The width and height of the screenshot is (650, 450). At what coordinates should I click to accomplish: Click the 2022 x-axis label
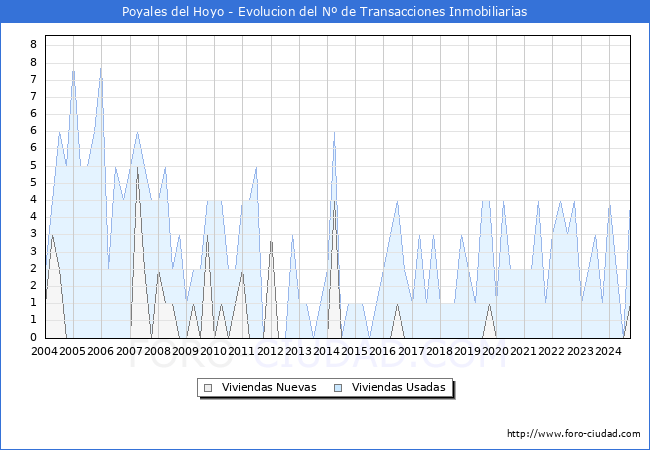pyautogui.click(x=552, y=351)
